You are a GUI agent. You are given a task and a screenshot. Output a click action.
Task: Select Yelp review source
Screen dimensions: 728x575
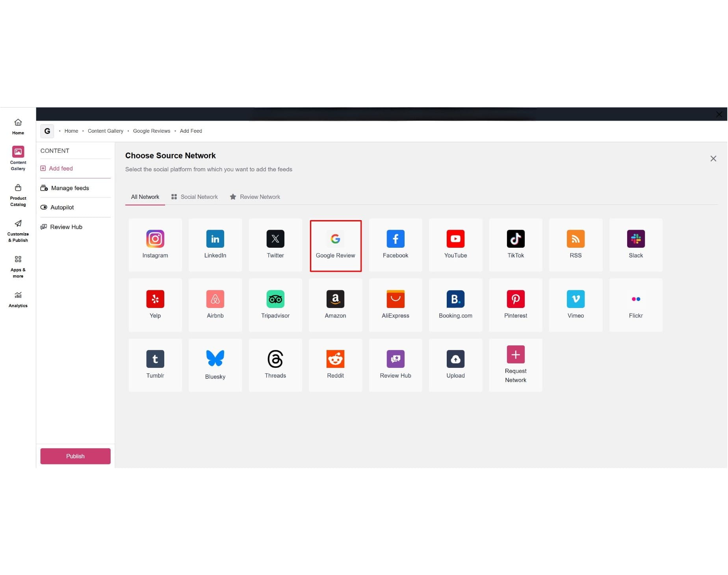pos(155,305)
